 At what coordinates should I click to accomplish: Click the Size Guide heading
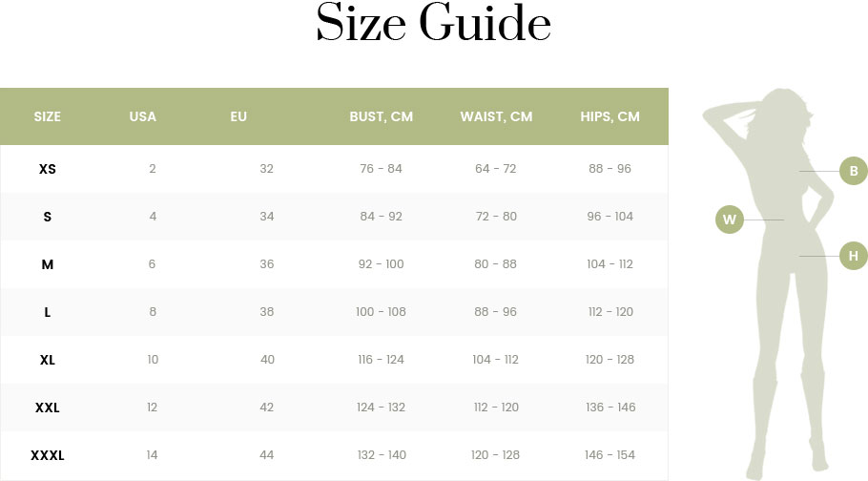coord(433,25)
